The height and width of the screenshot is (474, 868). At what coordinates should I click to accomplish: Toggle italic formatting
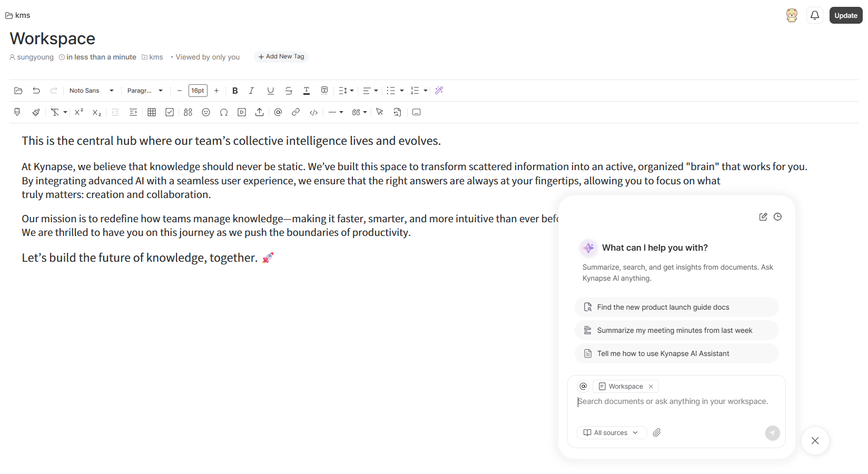click(x=252, y=91)
